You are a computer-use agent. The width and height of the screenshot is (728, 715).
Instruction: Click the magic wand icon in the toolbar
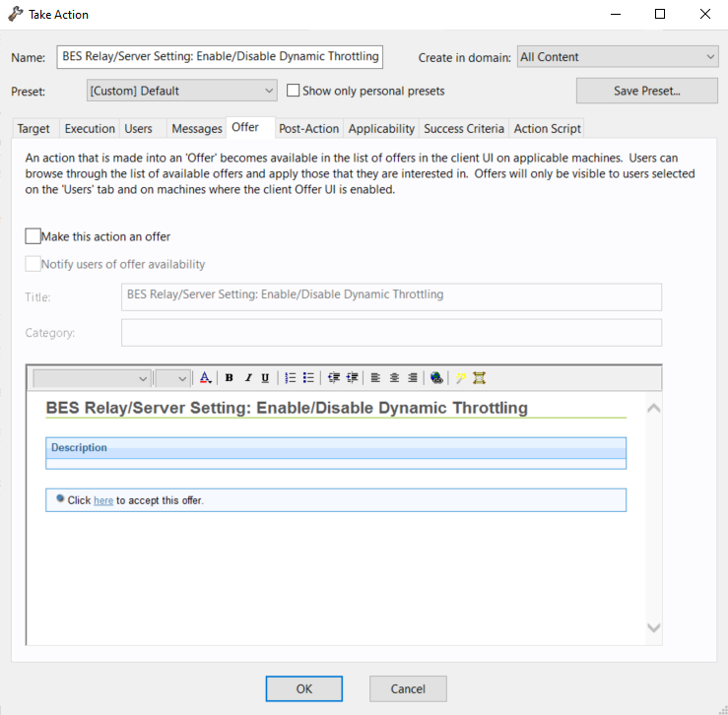pyautogui.click(x=461, y=378)
